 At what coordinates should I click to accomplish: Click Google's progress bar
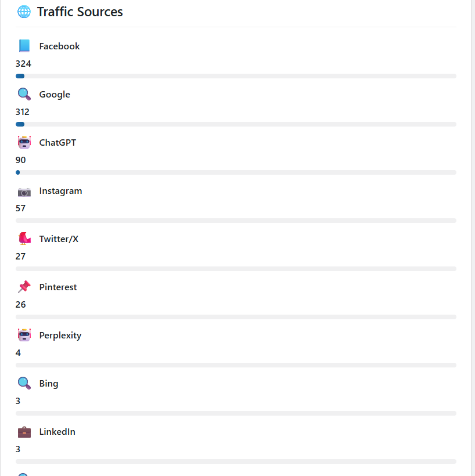(235, 124)
